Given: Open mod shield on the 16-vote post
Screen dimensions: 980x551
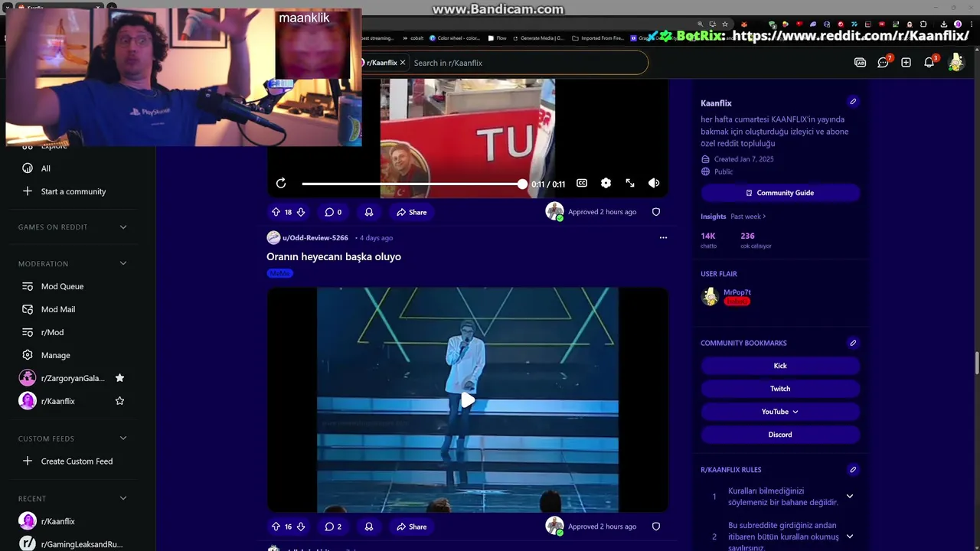Looking at the screenshot, I should [656, 527].
